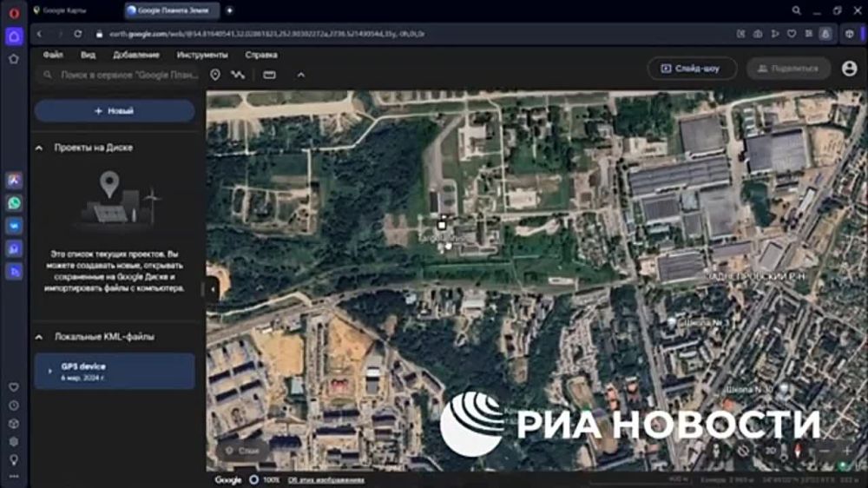Expand the GPS device KML item
Image resolution: width=868 pixels, height=488 pixels.
(48, 371)
